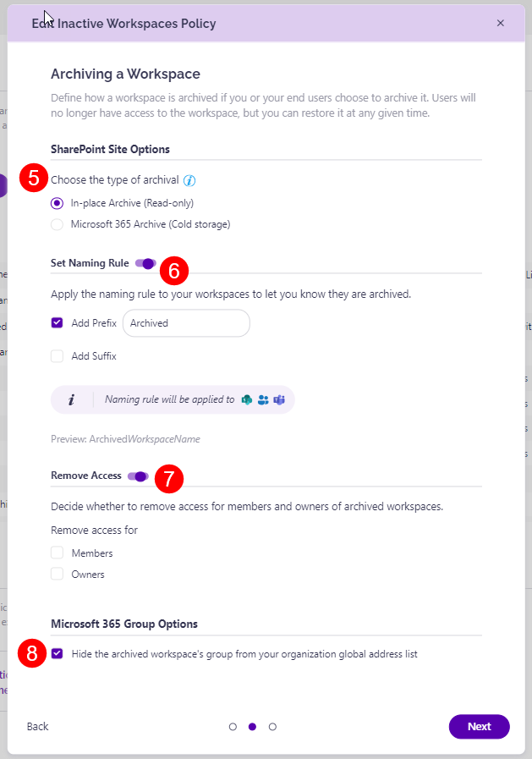This screenshot has width=532, height=759.
Task: Uncheck the Add Prefix checkbox
Action: click(57, 322)
